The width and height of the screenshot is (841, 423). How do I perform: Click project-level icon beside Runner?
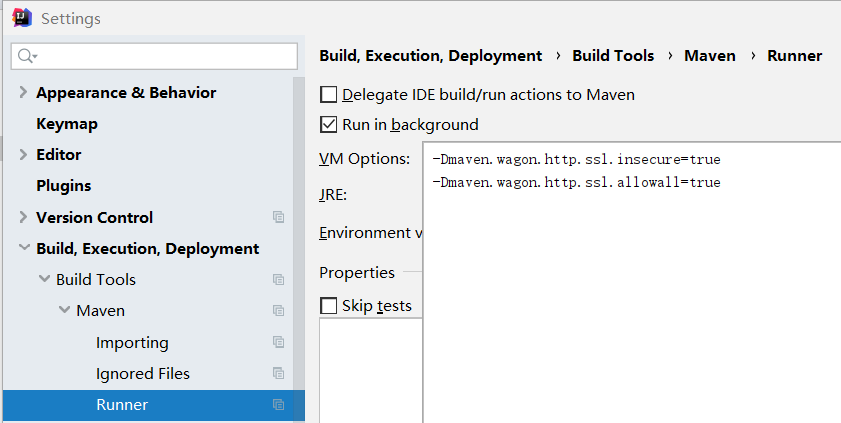[x=278, y=404]
